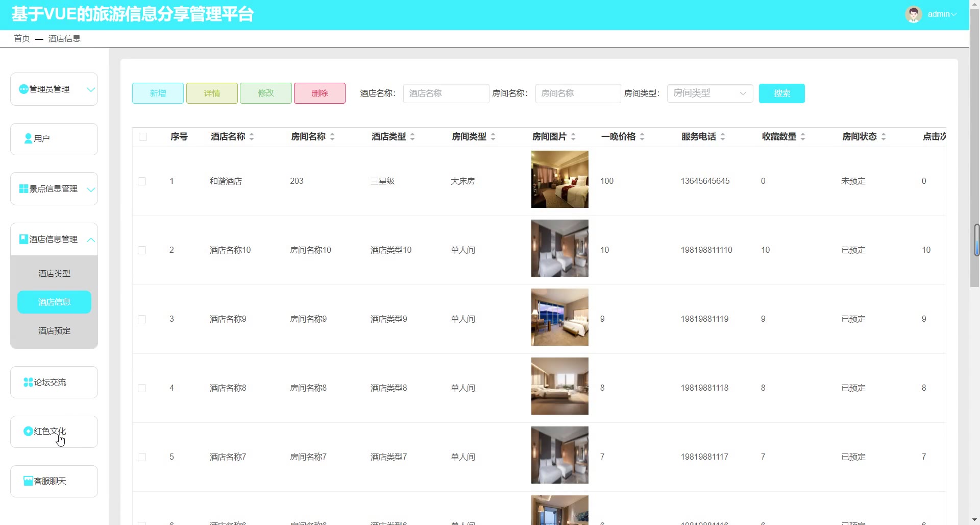
Task: Sort by 酒店类型 column arrows
Action: pos(412,137)
